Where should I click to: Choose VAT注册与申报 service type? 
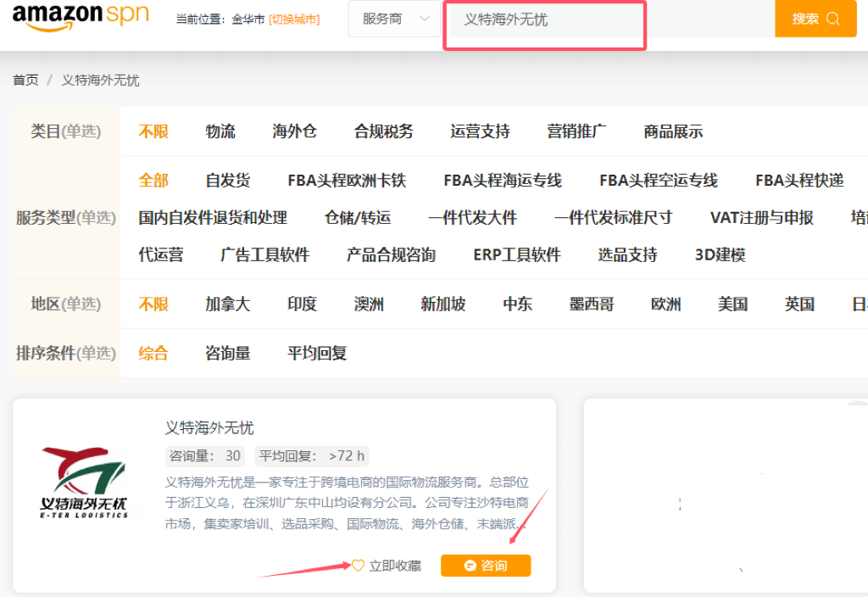[762, 218]
